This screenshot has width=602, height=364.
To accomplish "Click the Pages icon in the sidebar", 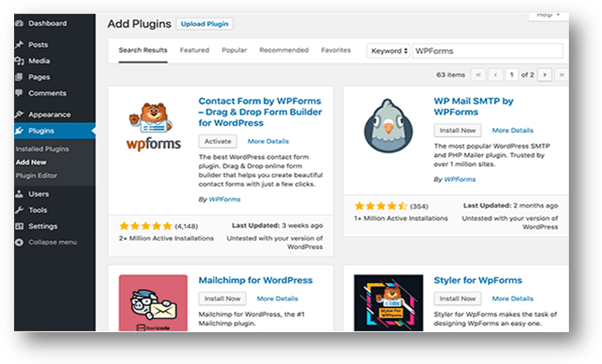I will (19, 77).
